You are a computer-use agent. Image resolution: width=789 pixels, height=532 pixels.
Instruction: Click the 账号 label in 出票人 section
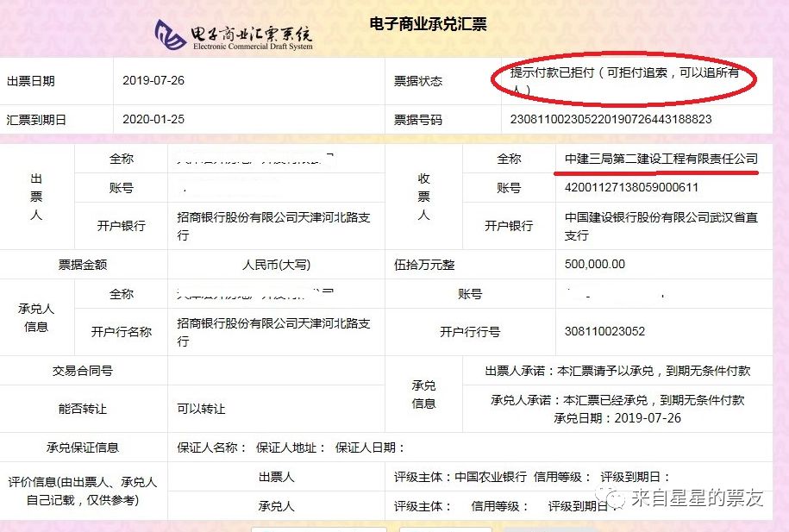pyautogui.click(x=122, y=188)
